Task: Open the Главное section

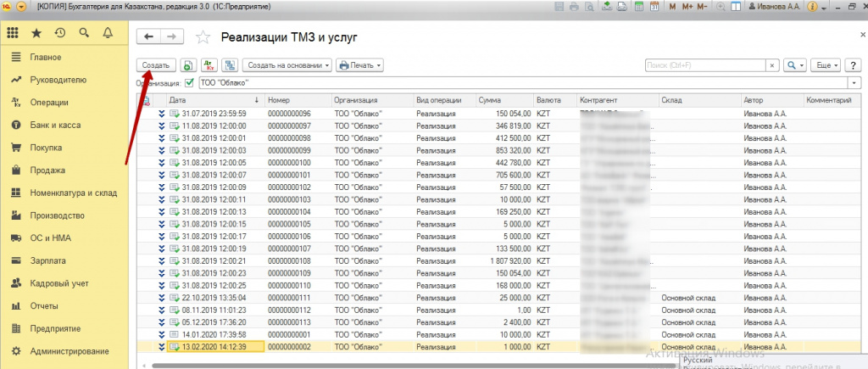Action: tap(64, 57)
